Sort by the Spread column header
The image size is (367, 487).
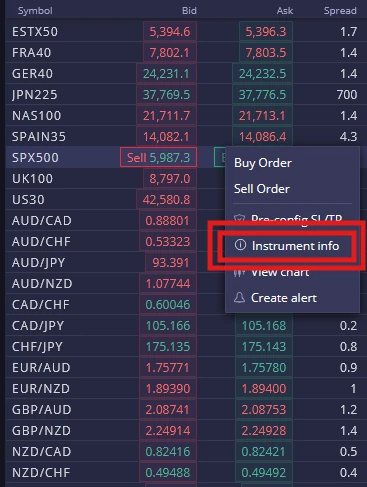(340, 11)
